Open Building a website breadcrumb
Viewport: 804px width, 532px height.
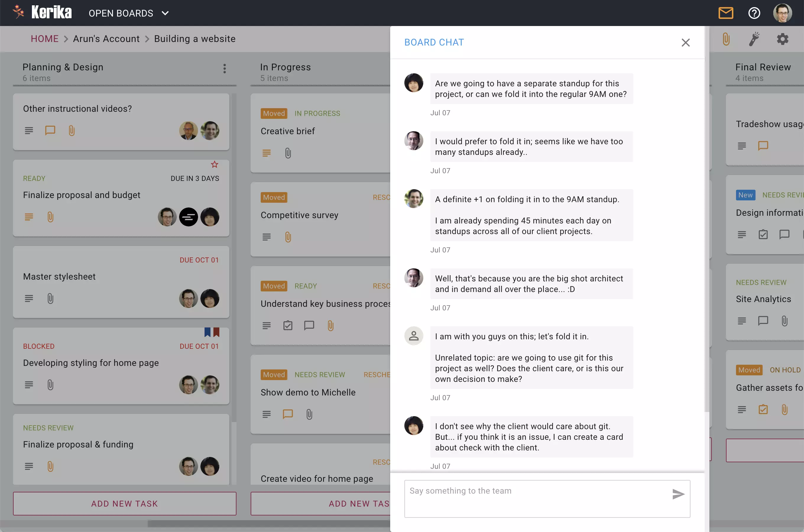coord(195,39)
